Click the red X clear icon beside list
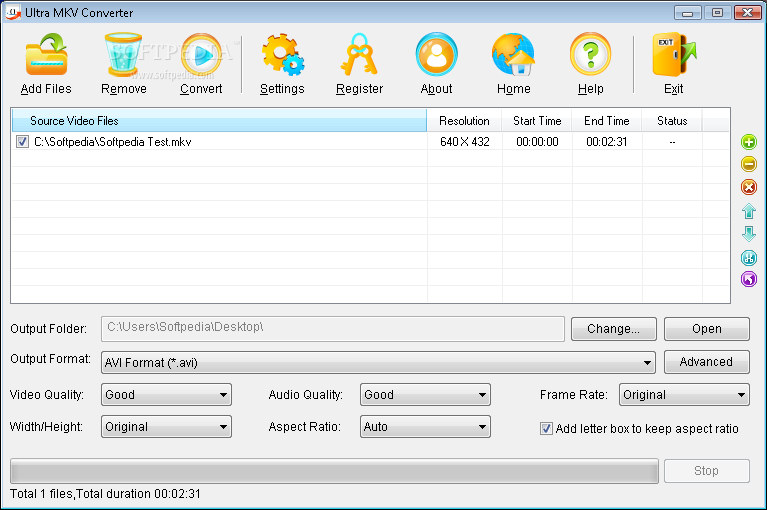767x510 pixels. coord(748,187)
